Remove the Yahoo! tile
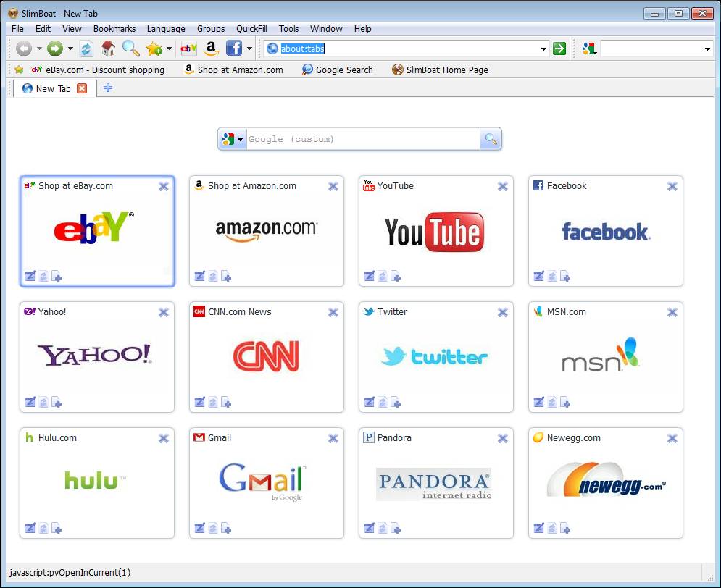 tap(164, 313)
